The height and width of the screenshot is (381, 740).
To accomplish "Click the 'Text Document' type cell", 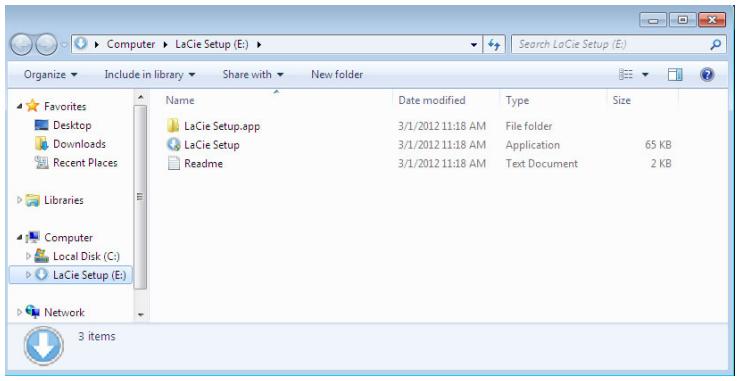I will (x=541, y=163).
